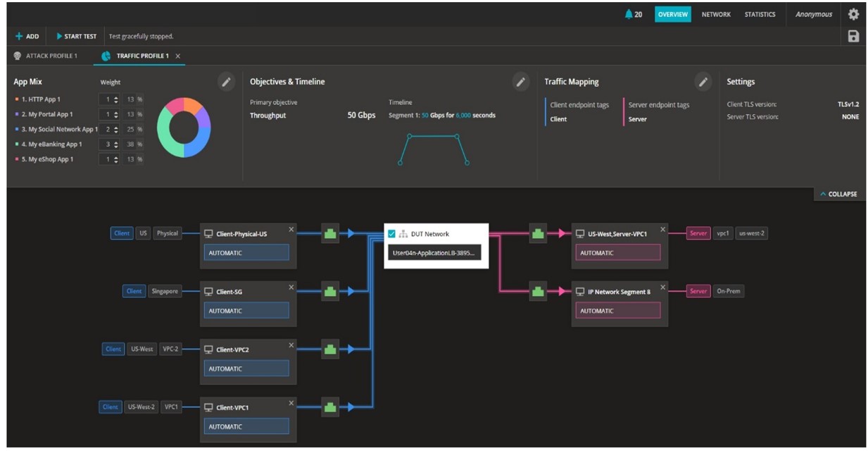Close the Traffic Profile 1 tab
Image resolution: width=868 pixels, height=451 pixels.
pyautogui.click(x=178, y=56)
